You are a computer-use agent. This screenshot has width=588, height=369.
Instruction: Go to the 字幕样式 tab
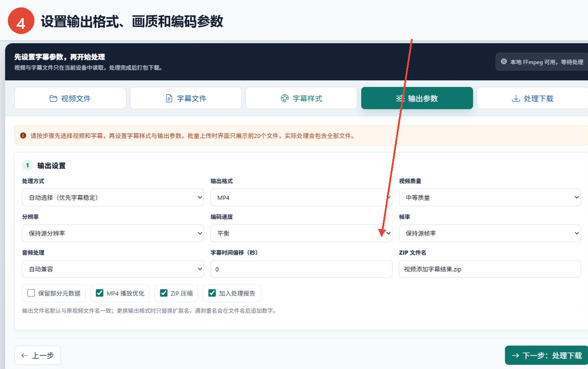tap(301, 98)
